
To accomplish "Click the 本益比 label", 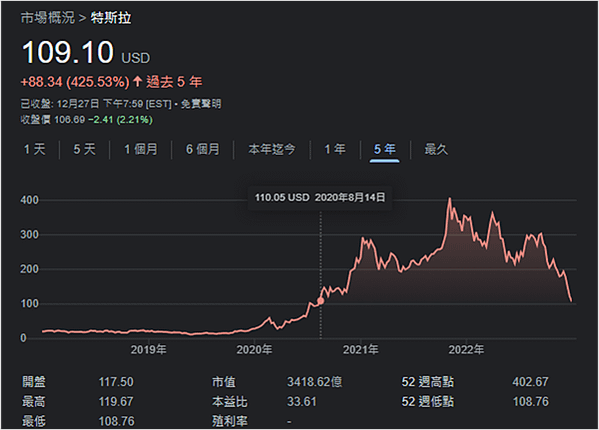I will 230,402.
